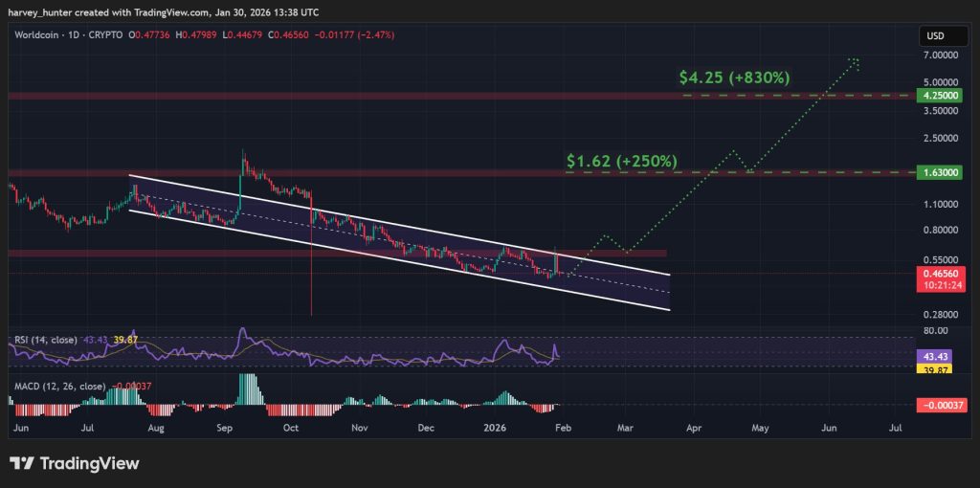Click the Dec label on the time axis
The image size is (980, 488).
[x=426, y=429]
